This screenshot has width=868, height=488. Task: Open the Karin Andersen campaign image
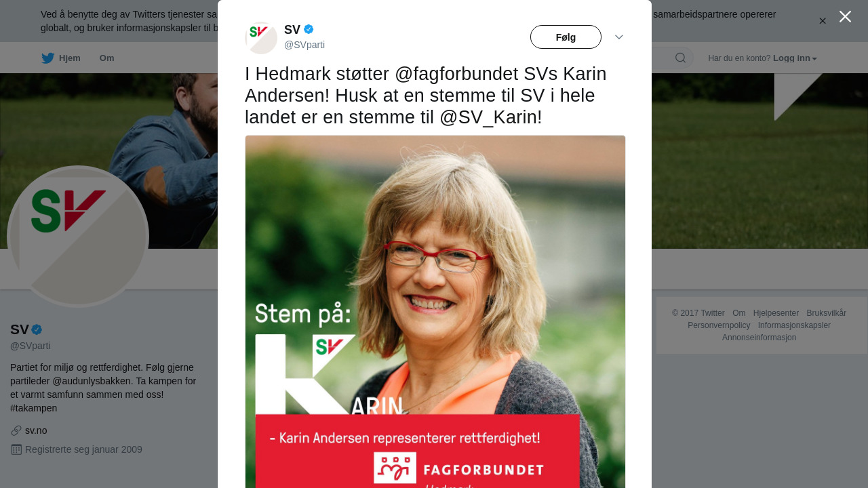click(x=435, y=312)
